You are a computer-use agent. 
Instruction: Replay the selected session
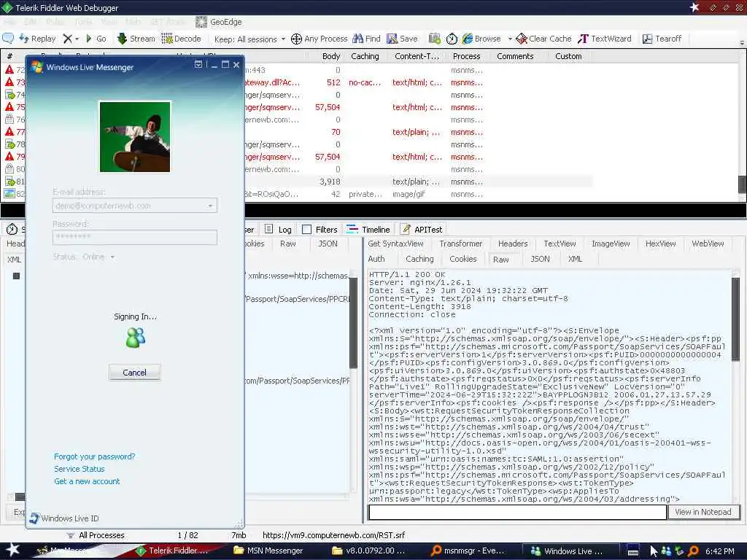37,39
